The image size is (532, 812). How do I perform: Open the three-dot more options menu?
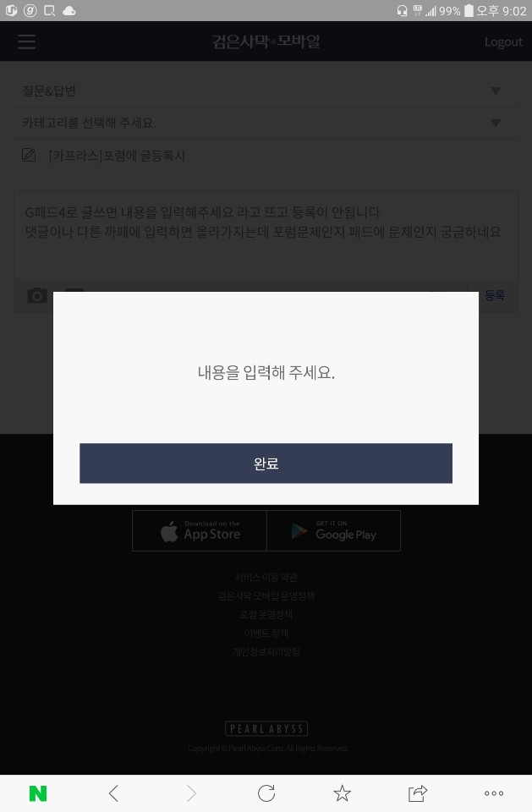click(494, 793)
